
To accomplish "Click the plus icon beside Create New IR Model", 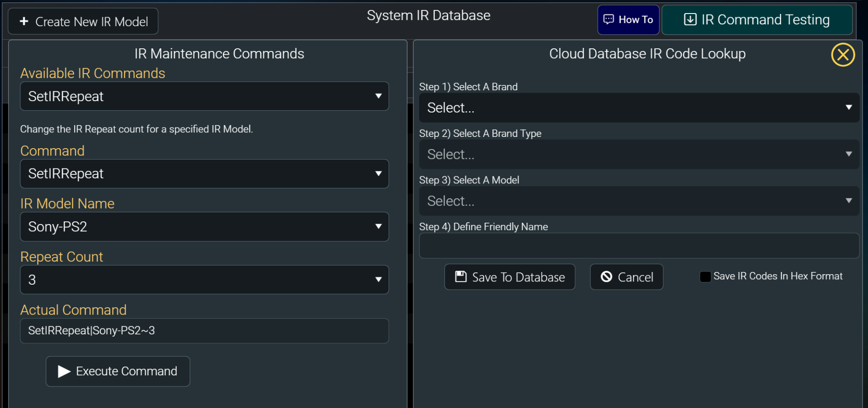I will pos(24,21).
